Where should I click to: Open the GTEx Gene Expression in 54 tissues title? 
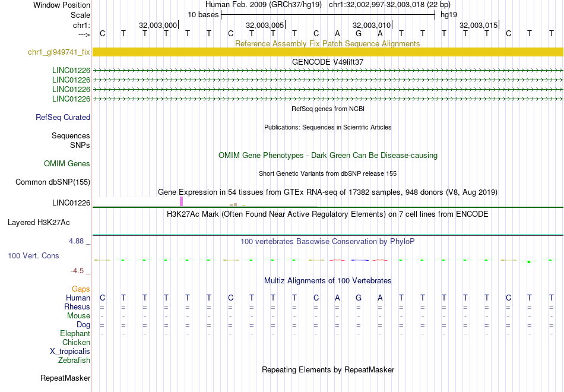(x=328, y=192)
